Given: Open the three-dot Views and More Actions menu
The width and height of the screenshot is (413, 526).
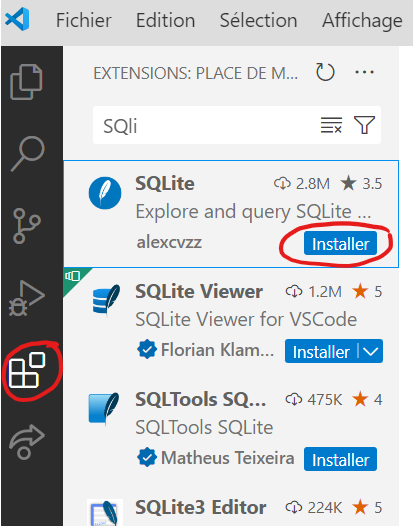Looking at the screenshot, I should click(x=364, y=72).
